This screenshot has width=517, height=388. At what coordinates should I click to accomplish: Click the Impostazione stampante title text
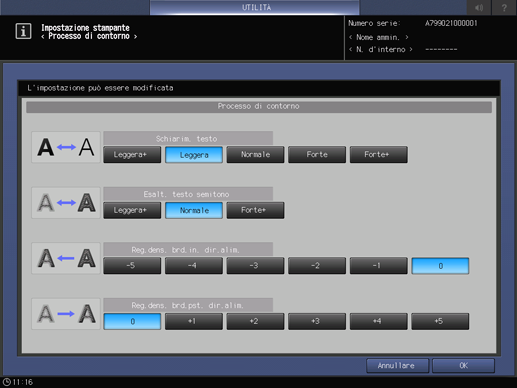pos(85,28)
